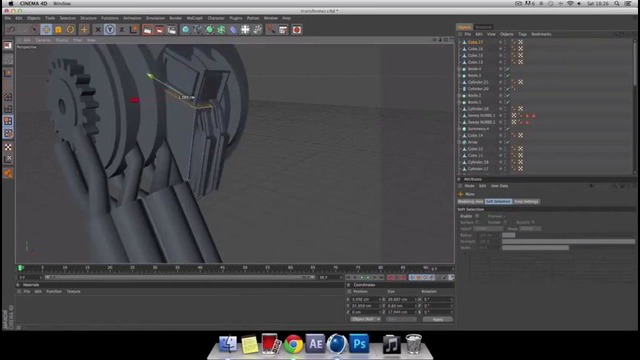Adjust the Width slider bar
This screenshot has width=640, height=360.
pos(569,247)
